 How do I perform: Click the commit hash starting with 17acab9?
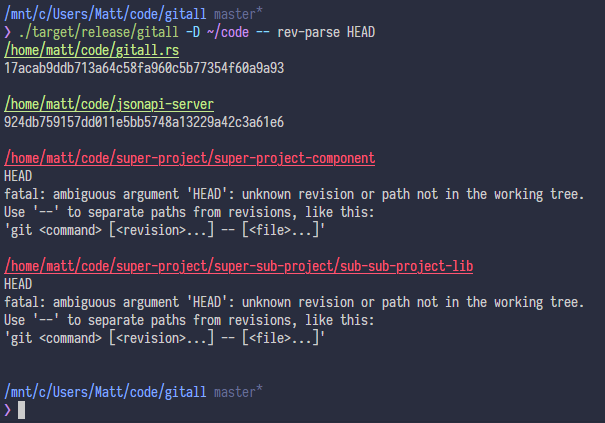pos(144,68)
